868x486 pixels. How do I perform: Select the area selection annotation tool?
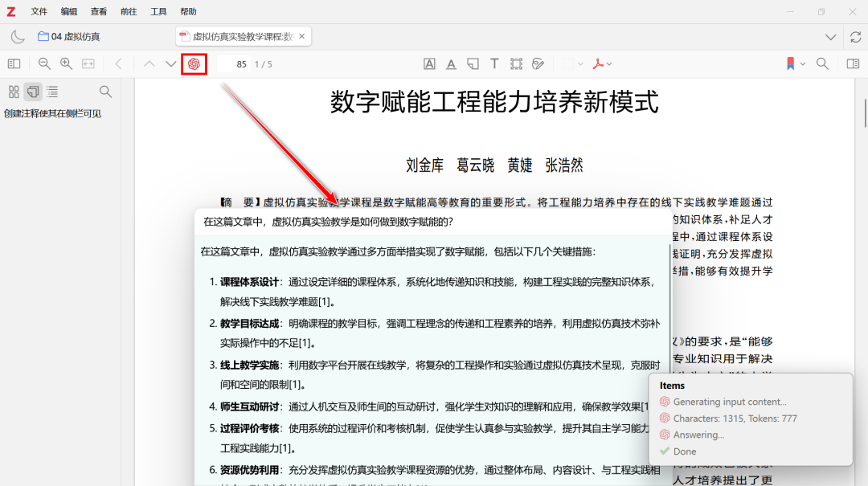(x=516, y=64)
